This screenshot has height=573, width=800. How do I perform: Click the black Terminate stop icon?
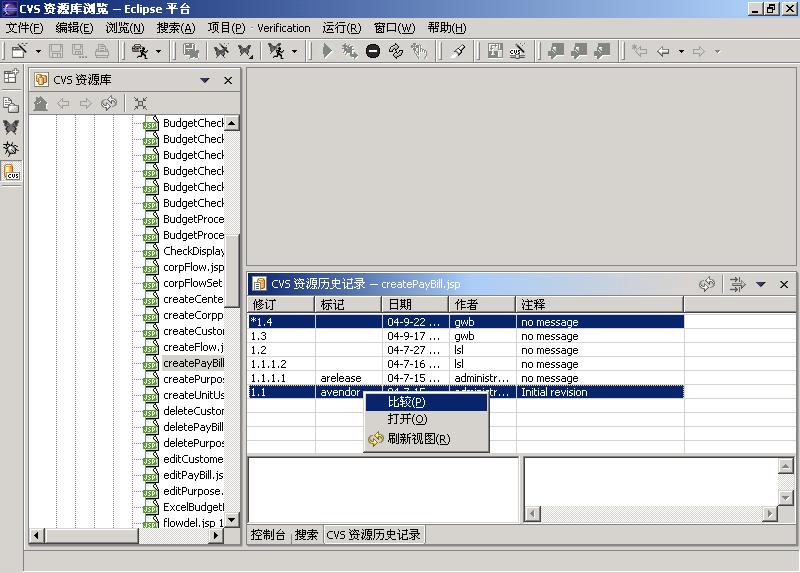[373, 51]
